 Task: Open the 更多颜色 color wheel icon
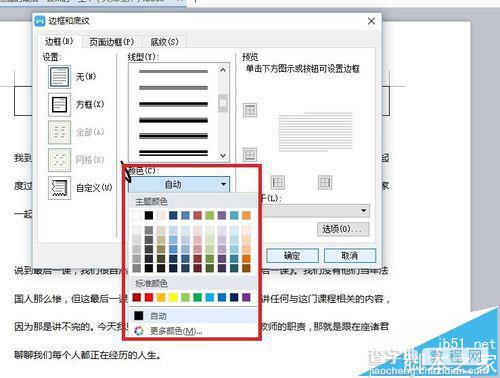tap(139, 331)
